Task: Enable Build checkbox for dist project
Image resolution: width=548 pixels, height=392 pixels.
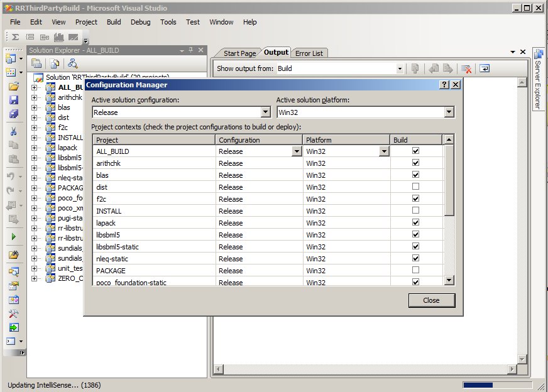Action: 415,187
